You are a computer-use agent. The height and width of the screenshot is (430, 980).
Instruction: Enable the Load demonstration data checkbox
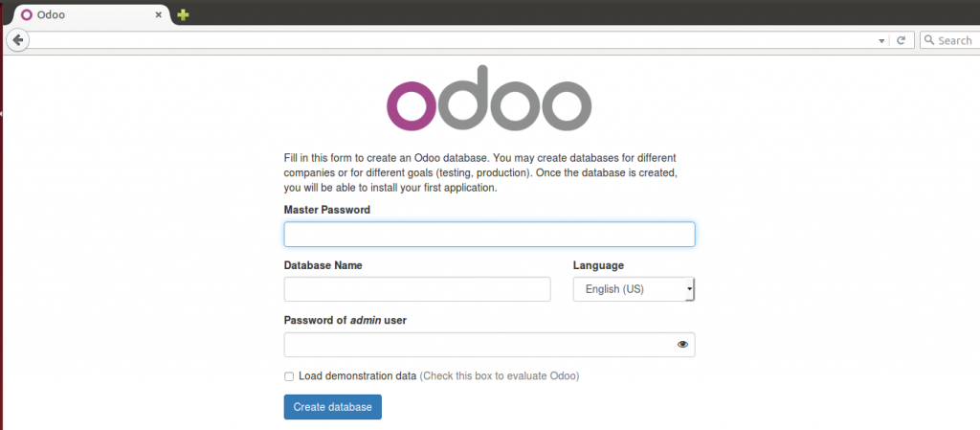289,376
